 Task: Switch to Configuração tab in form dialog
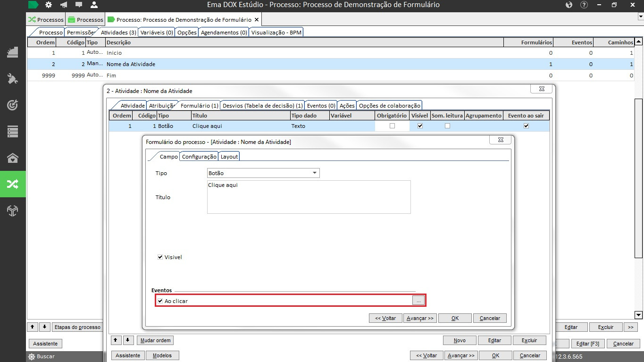coord(199,157)
